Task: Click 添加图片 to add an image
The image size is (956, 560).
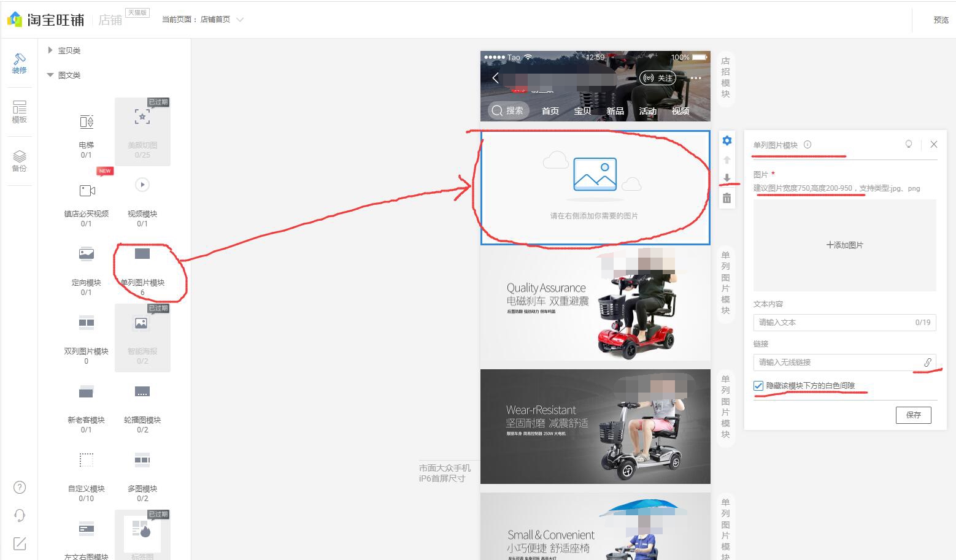Action: (844, 245)
